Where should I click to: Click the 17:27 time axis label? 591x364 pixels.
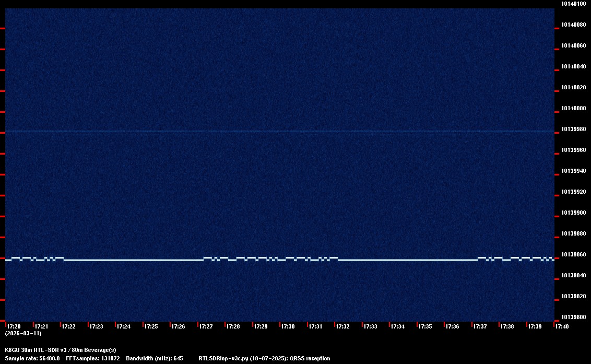click(205, 326)
